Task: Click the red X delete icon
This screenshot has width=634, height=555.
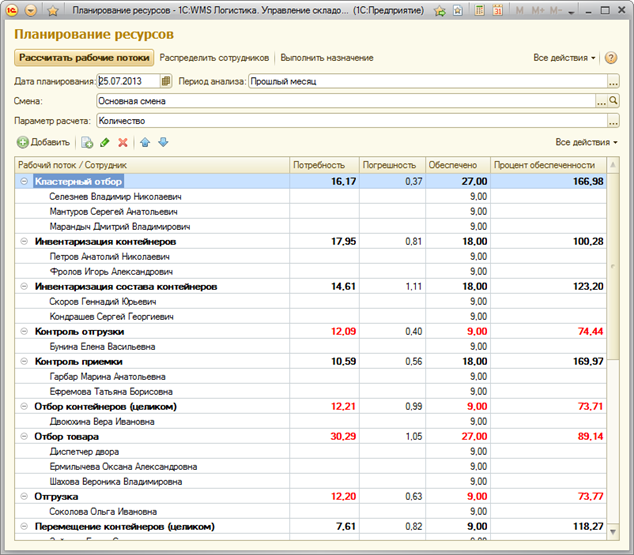Action: [123, 143]
